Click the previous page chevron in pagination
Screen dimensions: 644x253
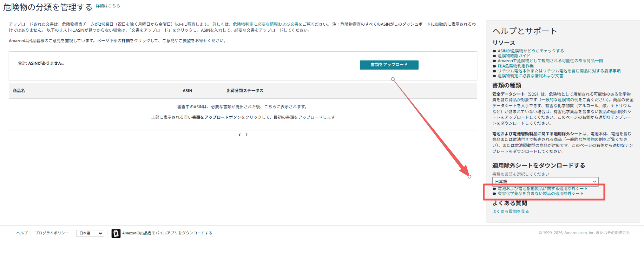point(239,135)
